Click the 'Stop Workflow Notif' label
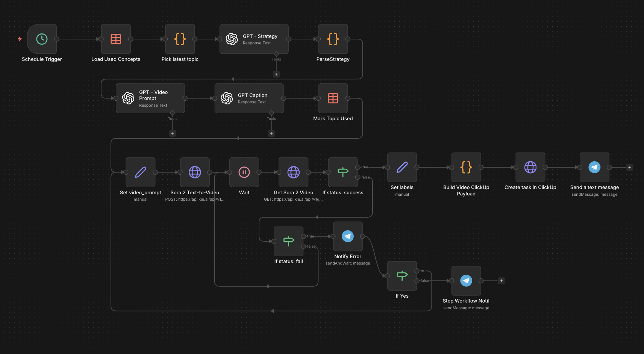The height and width of the screenshot is (354, 644). click(466, 301)
